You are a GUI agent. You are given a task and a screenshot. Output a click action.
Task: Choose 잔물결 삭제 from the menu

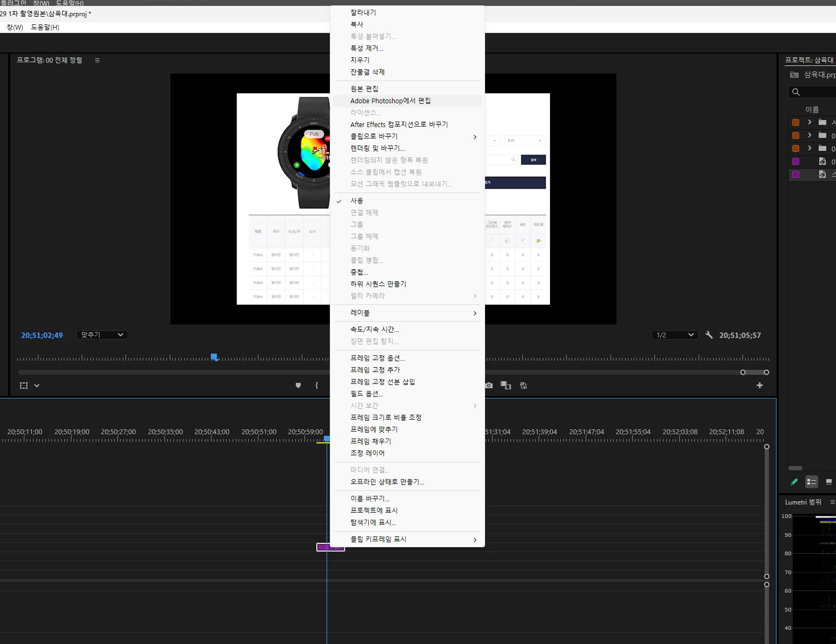(407, 72)
